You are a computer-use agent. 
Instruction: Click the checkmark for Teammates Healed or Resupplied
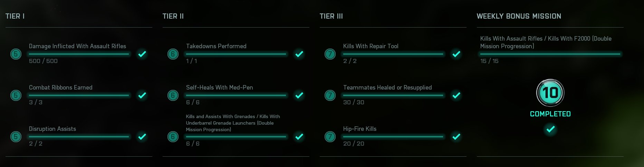456,95
